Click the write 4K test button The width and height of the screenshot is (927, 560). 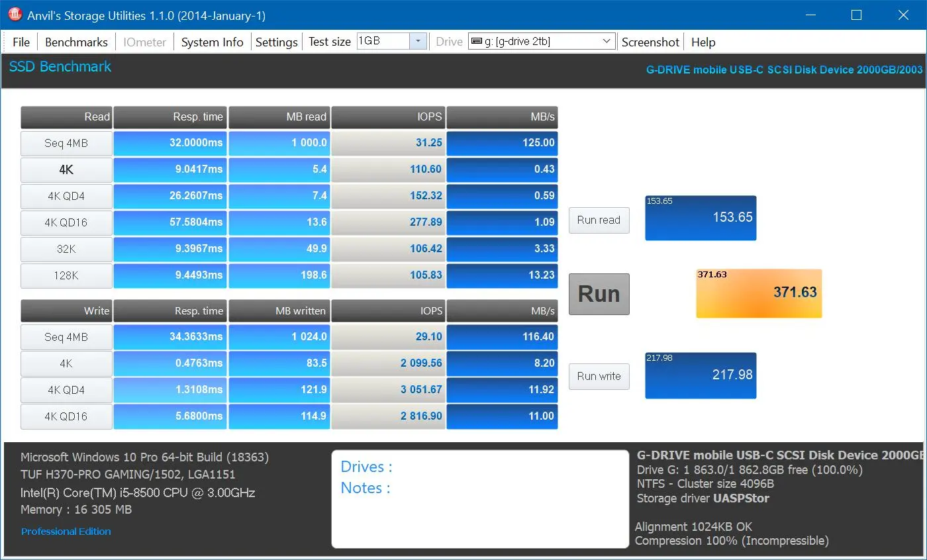66,363
